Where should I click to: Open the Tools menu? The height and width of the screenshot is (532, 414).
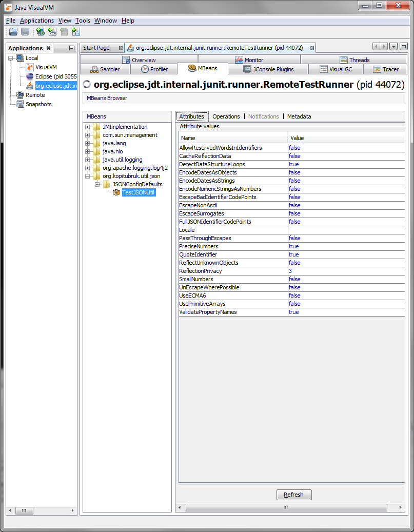tap(83, 21)
